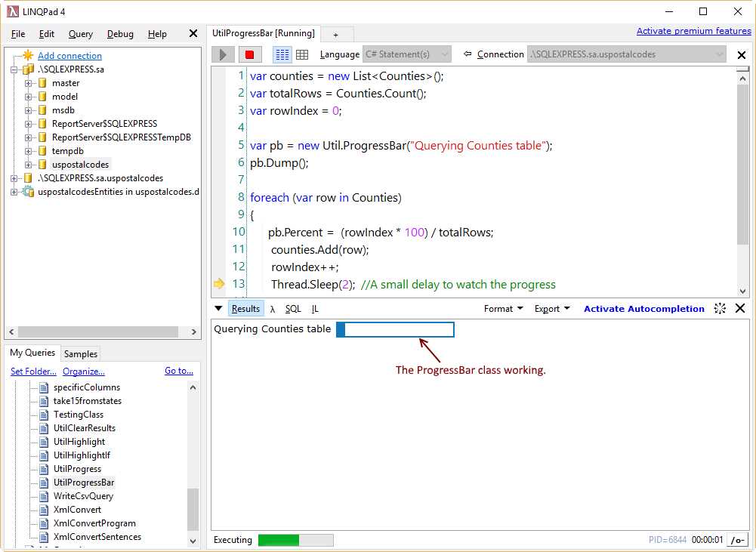This screenshot has height=552, width=756.
Task: Click the green Executing progress bar
Action: [x=295, y=540]
